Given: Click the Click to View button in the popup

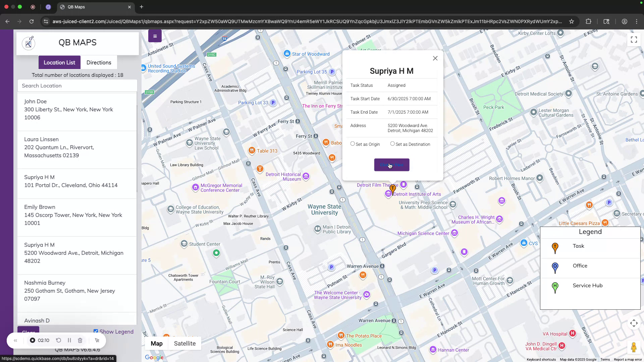Looking at the screenshot, I should (x=392, y=165).
